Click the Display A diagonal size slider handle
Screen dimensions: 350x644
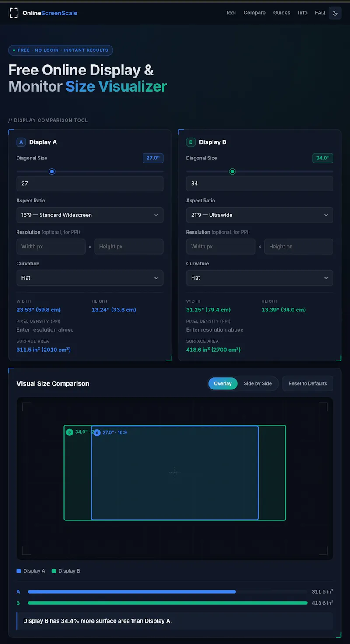[x=52, y=171]
